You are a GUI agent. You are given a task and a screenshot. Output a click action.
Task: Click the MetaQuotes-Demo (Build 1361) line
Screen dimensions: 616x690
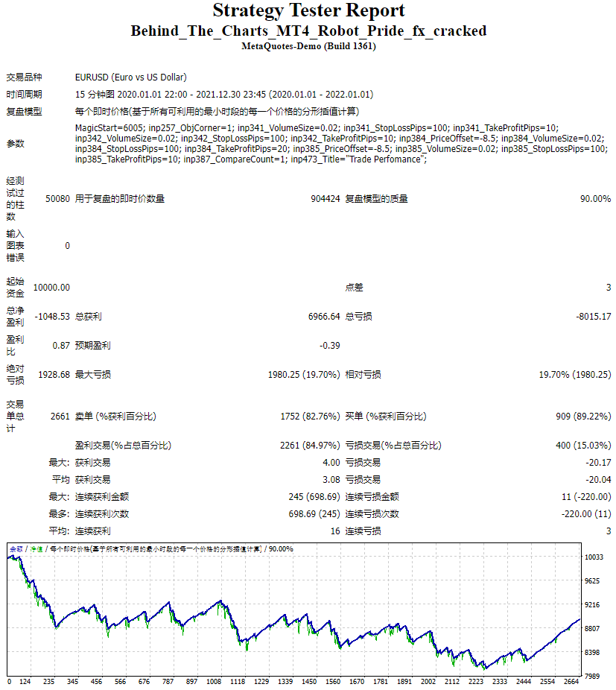click(x=308, y=46)
